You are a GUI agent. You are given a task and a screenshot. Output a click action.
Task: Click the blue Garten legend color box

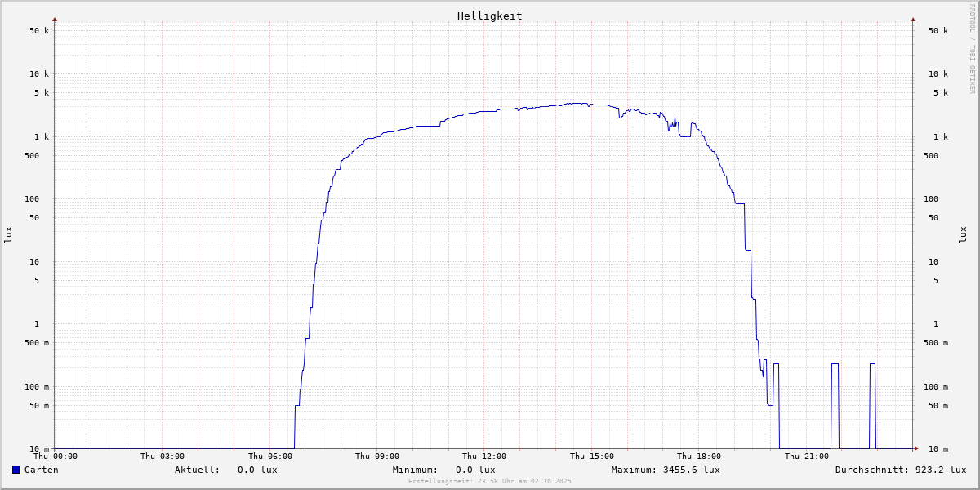tap(16, 470)
